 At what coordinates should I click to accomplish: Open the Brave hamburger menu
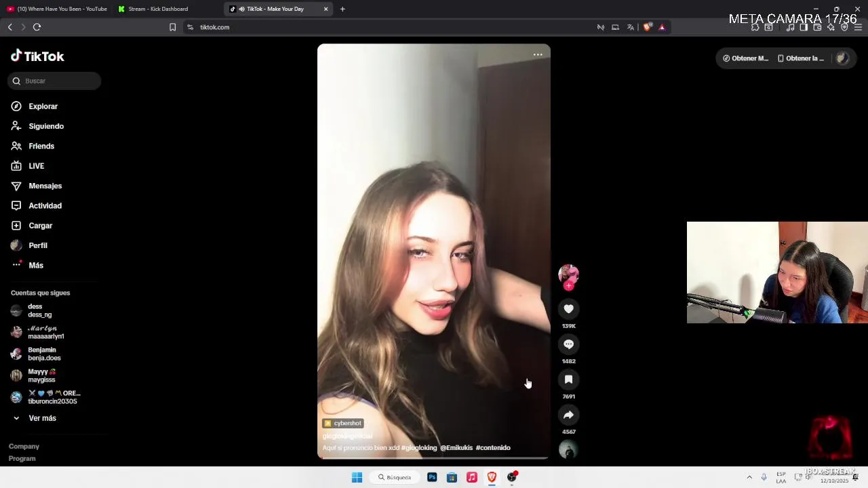(858, 27)
